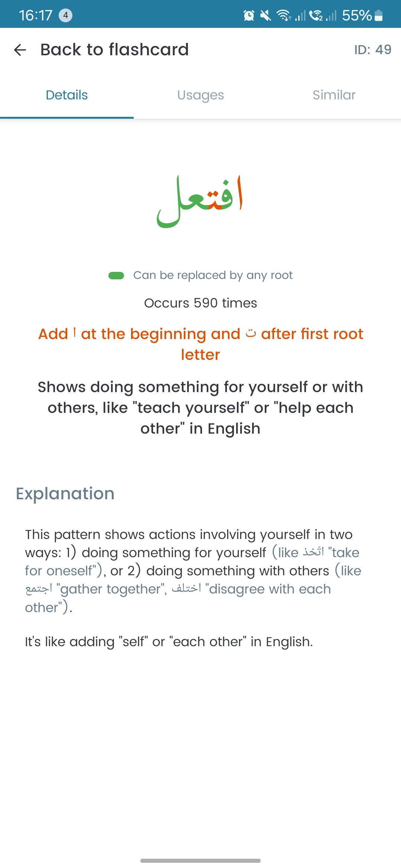Screen dimensions: 401x868
Task: Tap the alarm clock status icon
Action: coord(249,15)
